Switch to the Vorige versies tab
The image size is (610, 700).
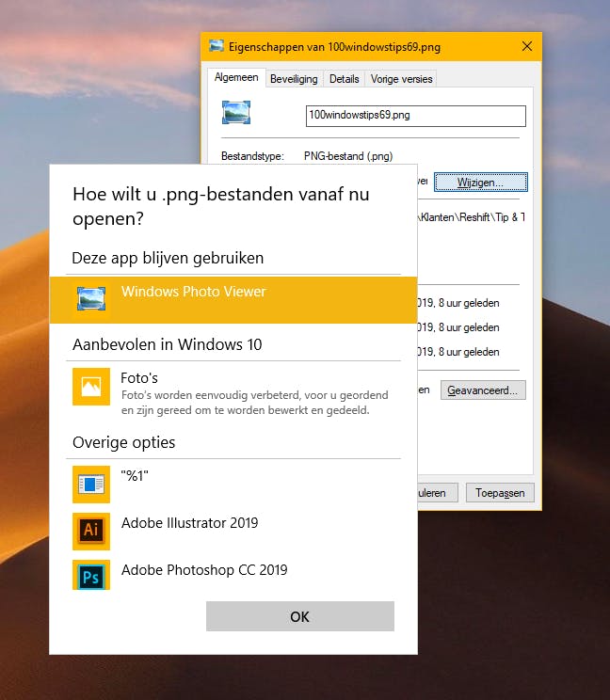(401, 79)
